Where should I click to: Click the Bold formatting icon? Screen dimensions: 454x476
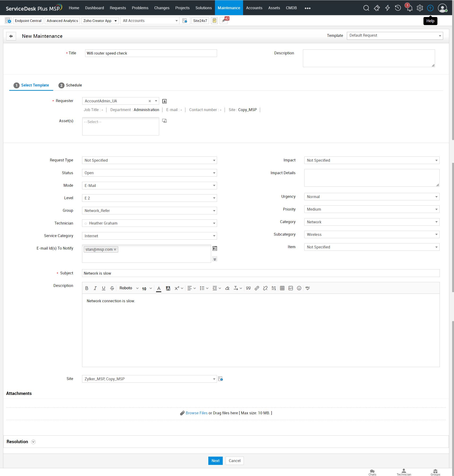pos(87,288)
